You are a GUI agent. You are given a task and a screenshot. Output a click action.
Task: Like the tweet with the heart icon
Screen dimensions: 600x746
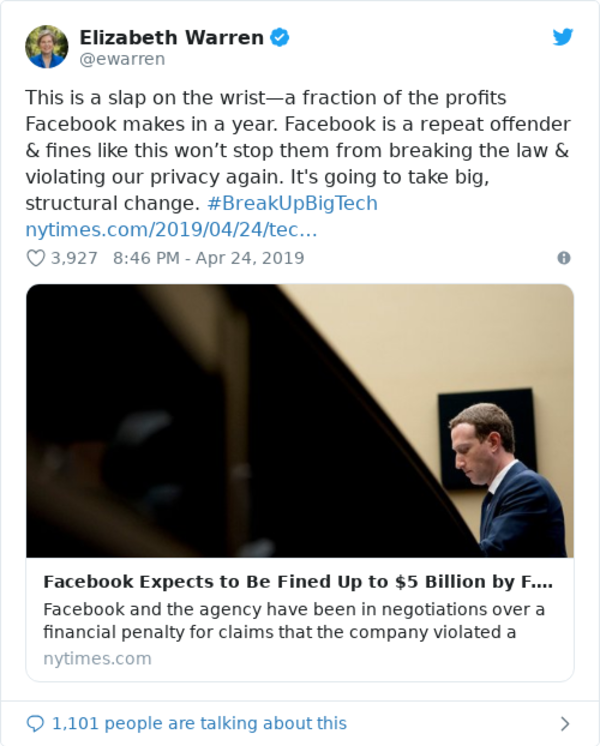point(36,258)
